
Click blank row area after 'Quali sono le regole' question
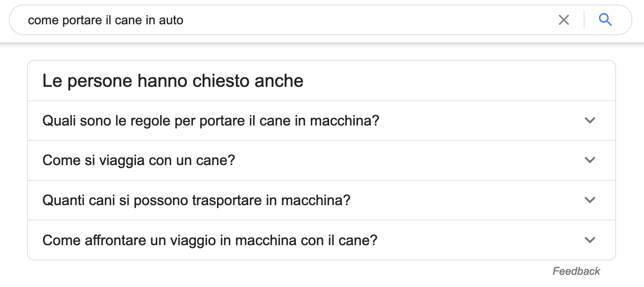[477, 121]
